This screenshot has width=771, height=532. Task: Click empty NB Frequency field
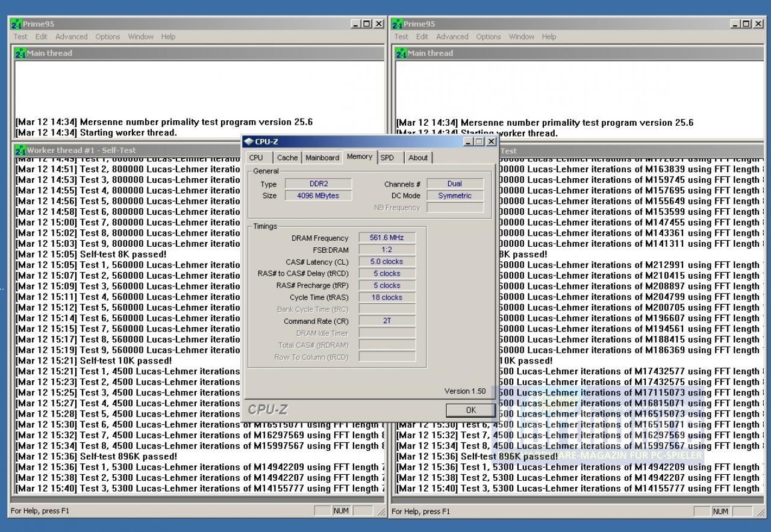455,208
